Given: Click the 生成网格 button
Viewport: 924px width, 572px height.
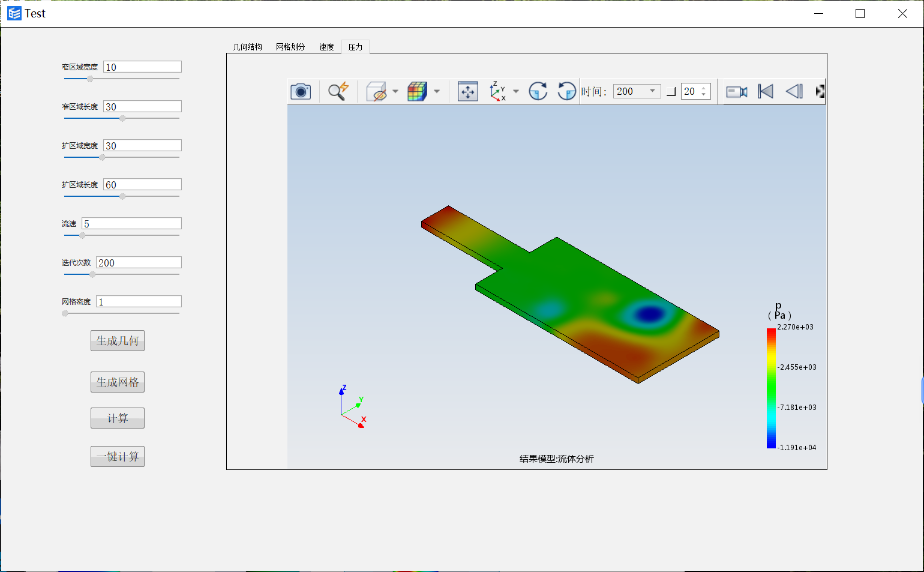Looking at the screenshot, I should click(x=118, y=382).
